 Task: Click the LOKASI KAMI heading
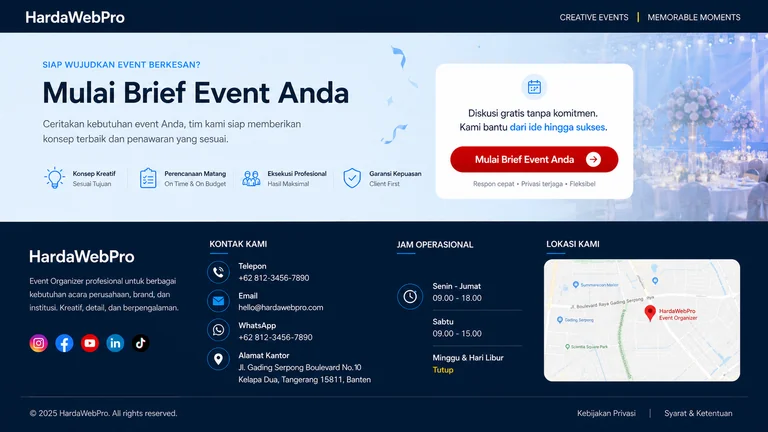pyautogui.click(x=573, y=244)
